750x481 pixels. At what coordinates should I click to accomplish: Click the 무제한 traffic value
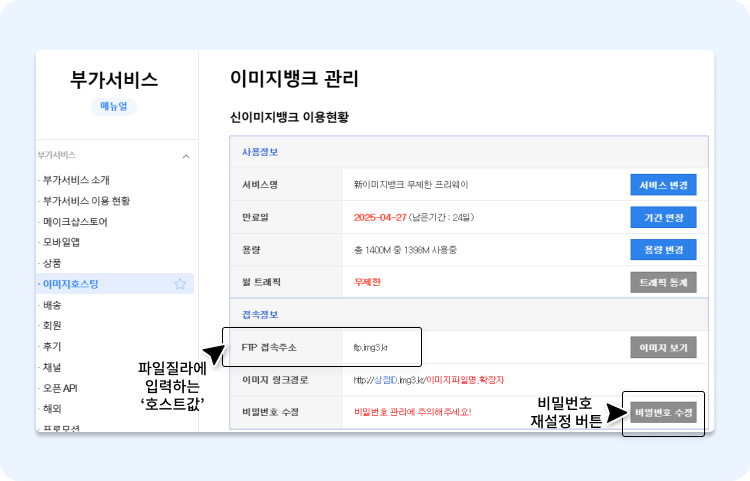click(367, 282)
